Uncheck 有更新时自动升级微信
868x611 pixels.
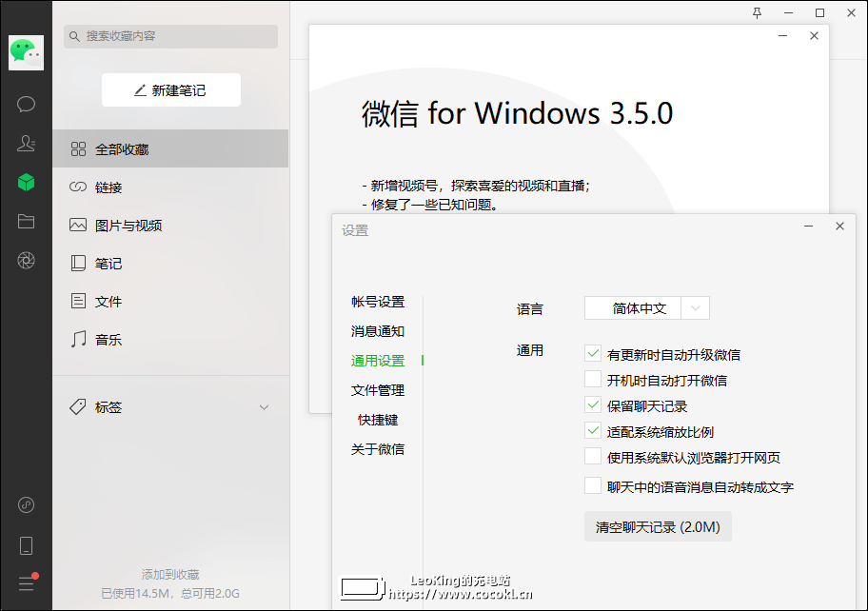tap(593, 354)
